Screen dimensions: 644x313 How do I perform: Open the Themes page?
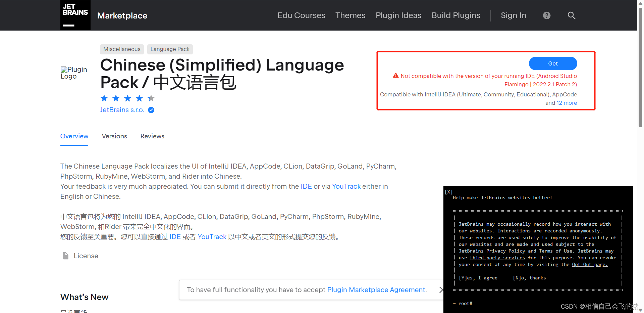click(x=350, y=15)
